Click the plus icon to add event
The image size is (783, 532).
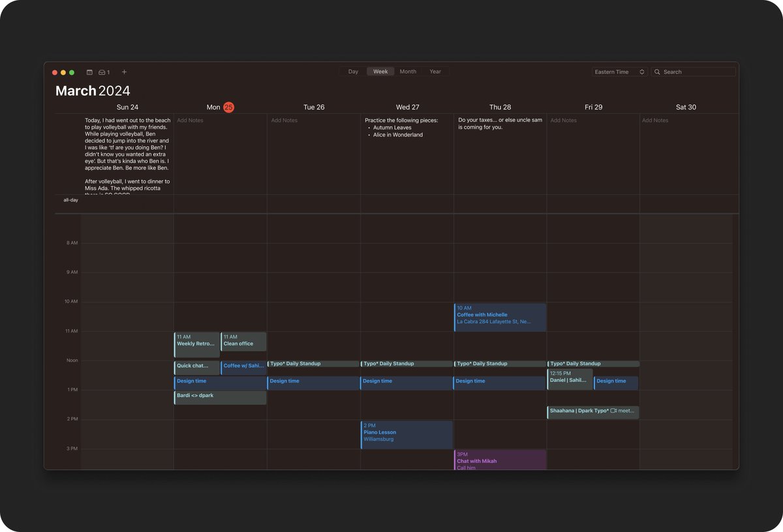click(x=125, y=72)
